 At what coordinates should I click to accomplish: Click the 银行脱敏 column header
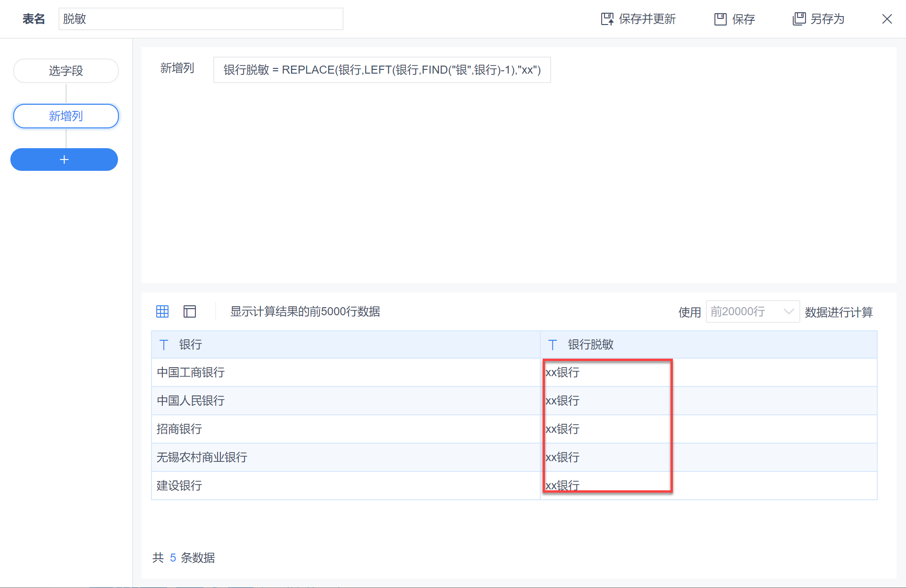coord(590,344)
